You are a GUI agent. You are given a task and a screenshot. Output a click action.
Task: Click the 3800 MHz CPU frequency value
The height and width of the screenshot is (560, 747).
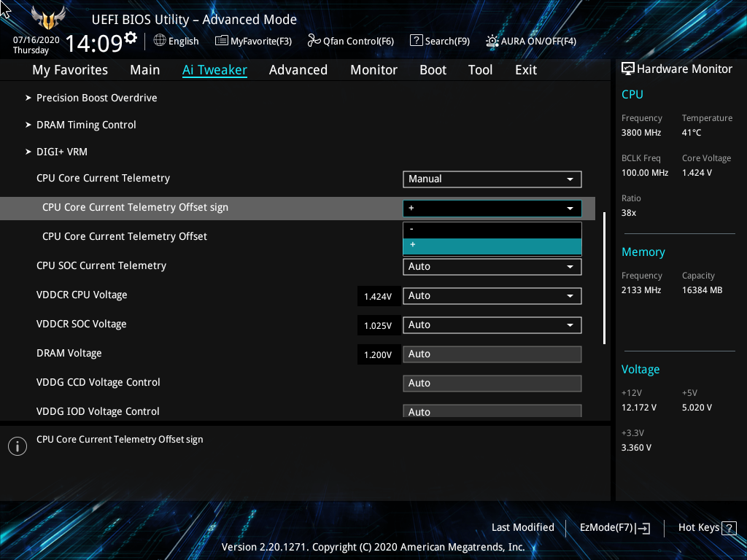(641, 133)
